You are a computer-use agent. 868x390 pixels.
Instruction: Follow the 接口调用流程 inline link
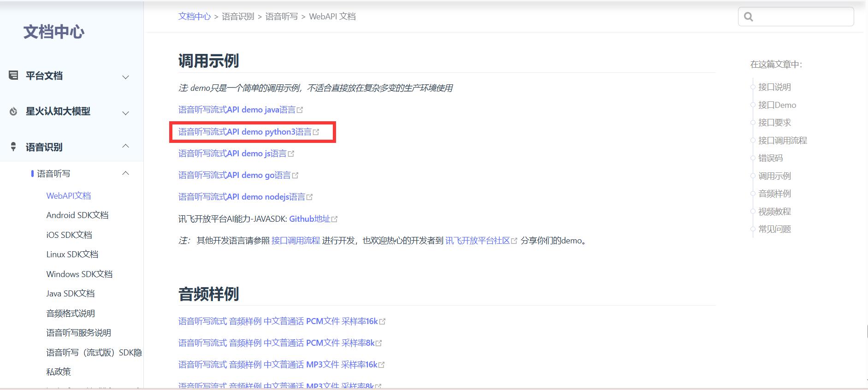(x=295, y=241)
